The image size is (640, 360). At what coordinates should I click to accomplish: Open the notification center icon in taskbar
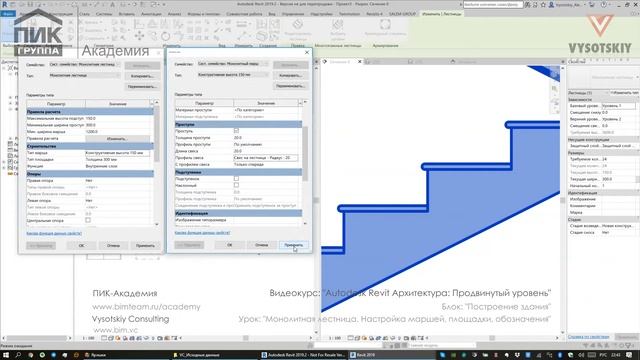629,355
